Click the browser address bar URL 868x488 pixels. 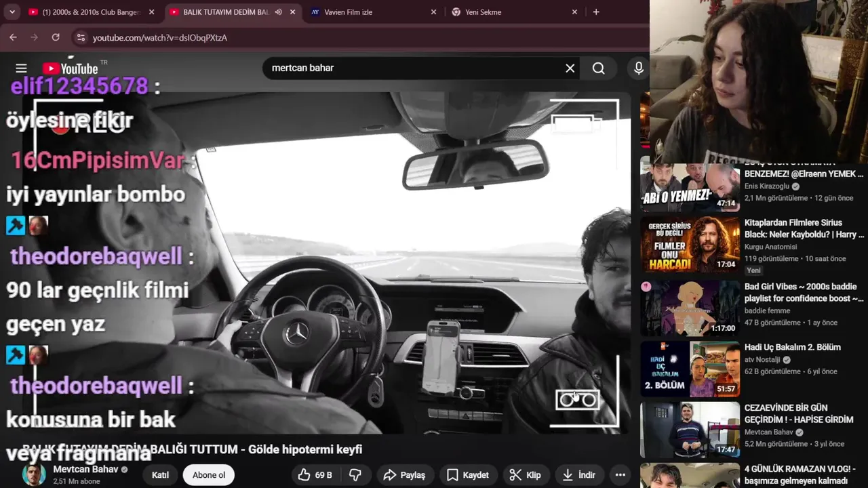160,37
